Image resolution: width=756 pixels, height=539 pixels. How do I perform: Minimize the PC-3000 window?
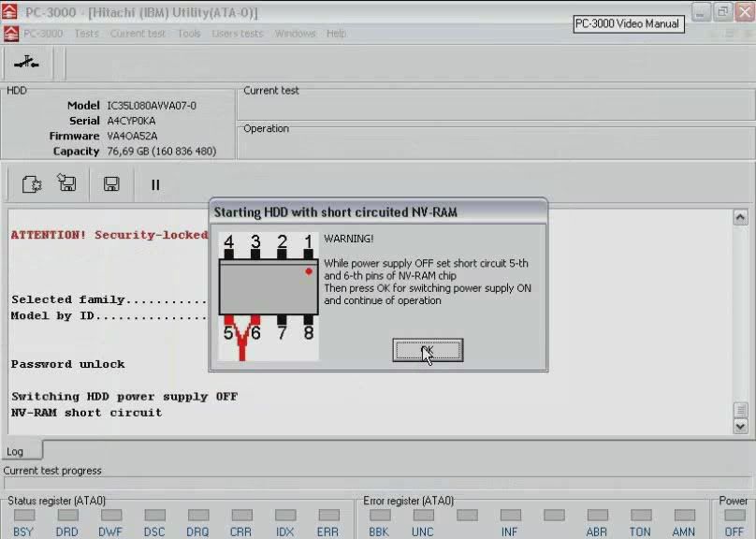[701, 12]
